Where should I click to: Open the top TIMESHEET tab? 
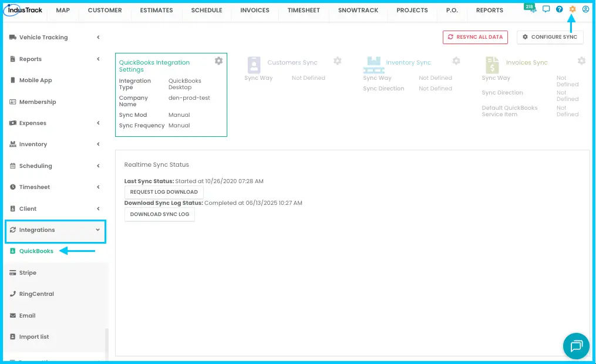coord(304,10)
